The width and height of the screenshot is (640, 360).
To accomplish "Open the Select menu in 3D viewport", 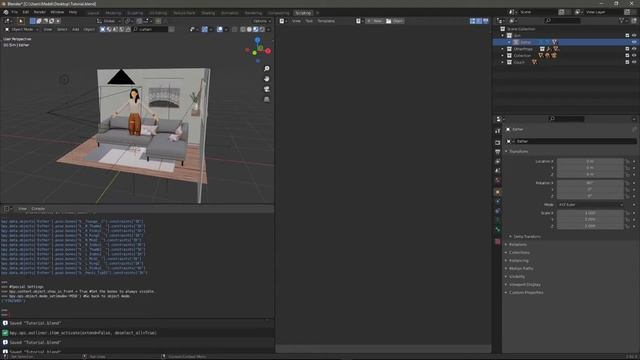I will [x=62, y=29].
